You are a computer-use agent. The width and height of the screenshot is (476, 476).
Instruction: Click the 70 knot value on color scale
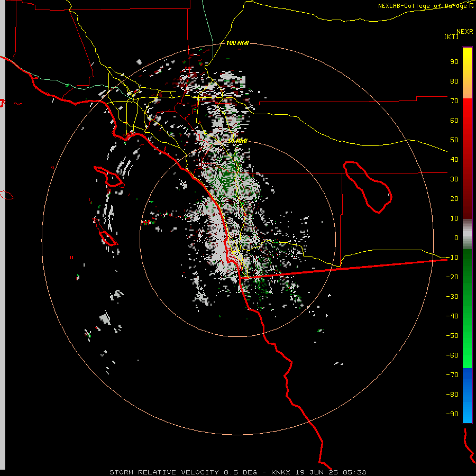tap(454, 101)
